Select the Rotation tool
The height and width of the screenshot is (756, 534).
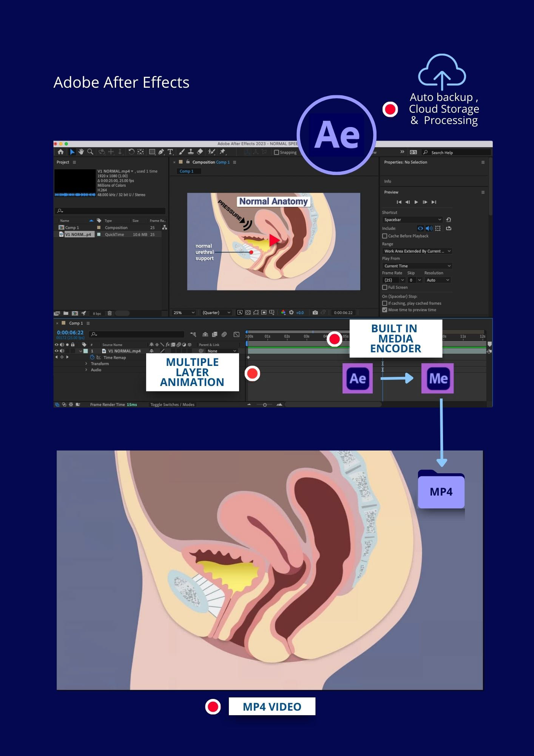[131, 152]
